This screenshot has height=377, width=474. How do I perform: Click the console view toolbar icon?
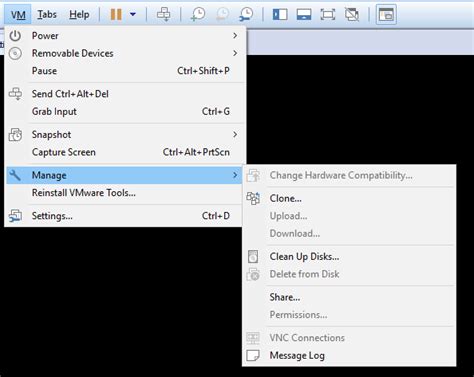[x=386, y=14]
